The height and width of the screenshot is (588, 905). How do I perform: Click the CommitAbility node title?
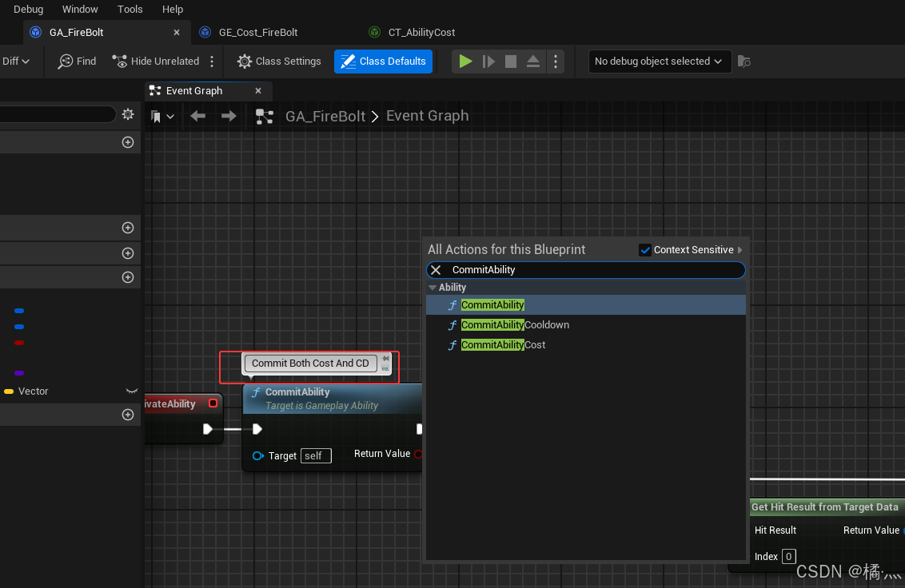[x=297, y=391]
